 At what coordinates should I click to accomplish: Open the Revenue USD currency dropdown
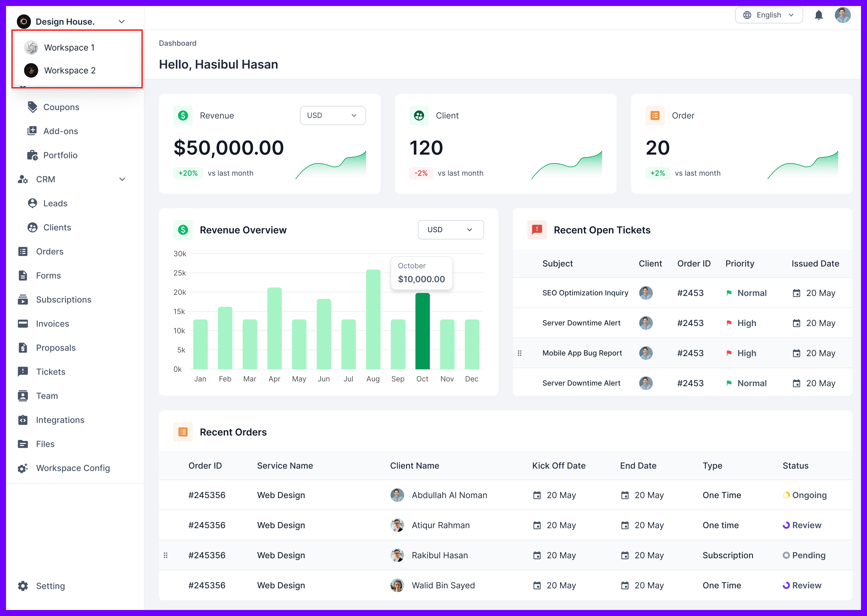[333, 115]
